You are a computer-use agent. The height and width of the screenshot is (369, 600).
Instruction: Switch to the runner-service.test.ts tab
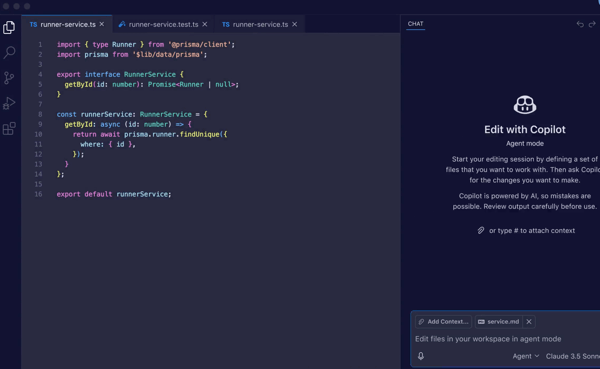click(x=163, y=24)
